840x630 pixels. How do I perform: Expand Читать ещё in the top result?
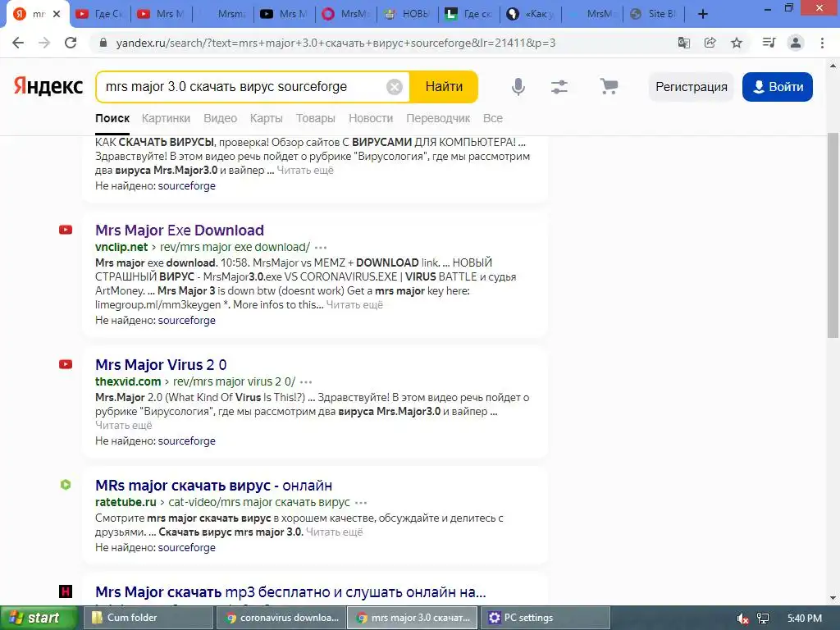305,171
